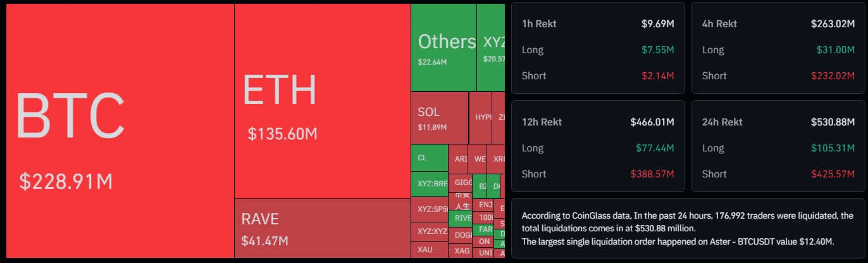The image size is (868, 263).
Task: Click the green CL tile
Action: [x=429, y=158]
